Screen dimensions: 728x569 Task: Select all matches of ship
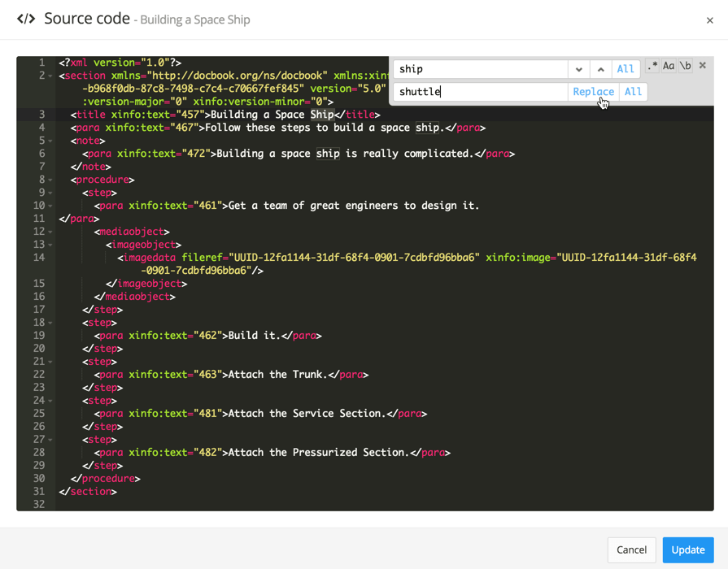[625, 69]
